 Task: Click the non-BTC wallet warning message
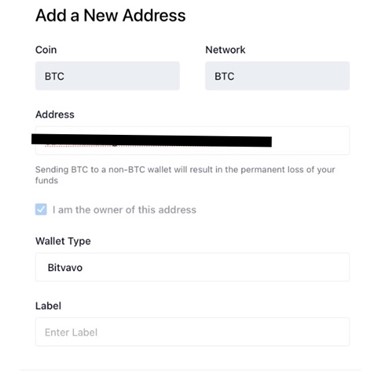pos(185,175)
